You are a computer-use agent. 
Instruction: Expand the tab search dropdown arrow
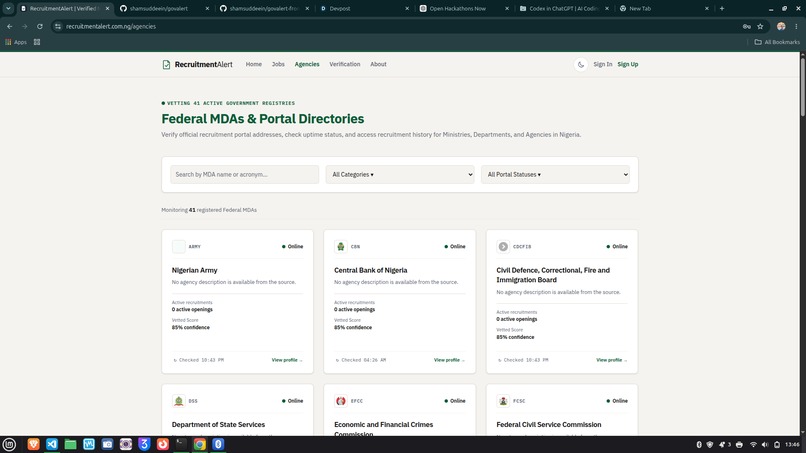click(8, 8)
